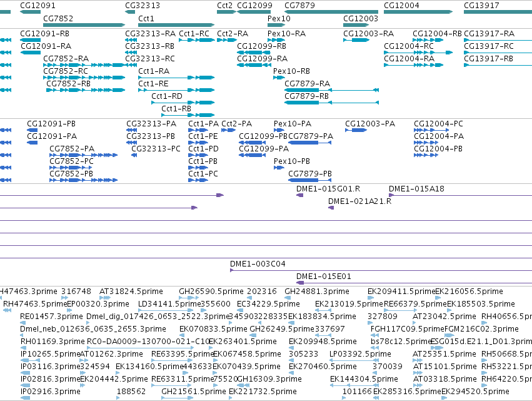Screen dimensions: 532x401
Task: Open the Pex10 gene label
Action: (x=279, y=18)
